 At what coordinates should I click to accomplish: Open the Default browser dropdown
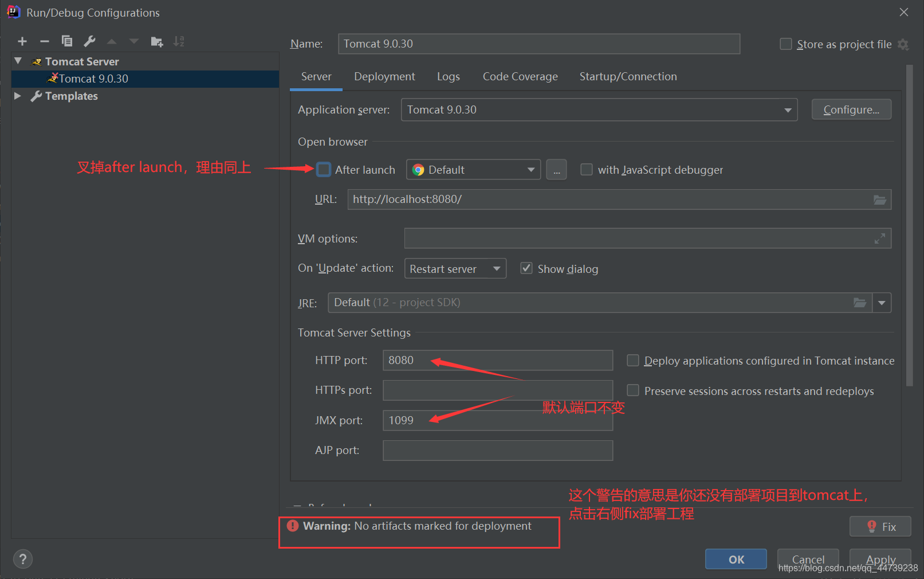(x=473, y=170)
